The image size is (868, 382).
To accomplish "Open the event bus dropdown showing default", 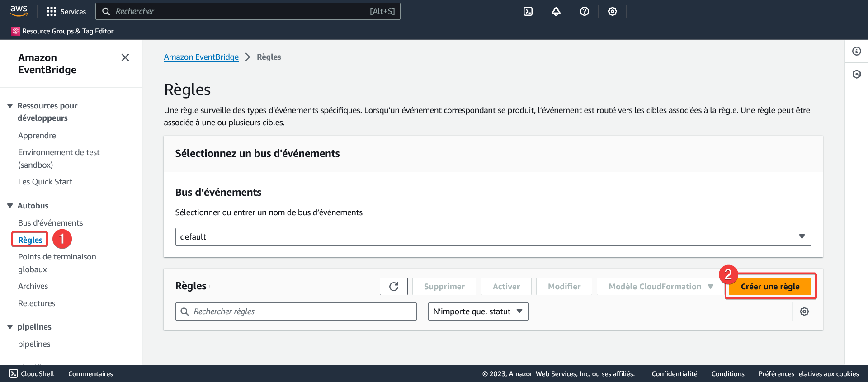I will 493,237.
